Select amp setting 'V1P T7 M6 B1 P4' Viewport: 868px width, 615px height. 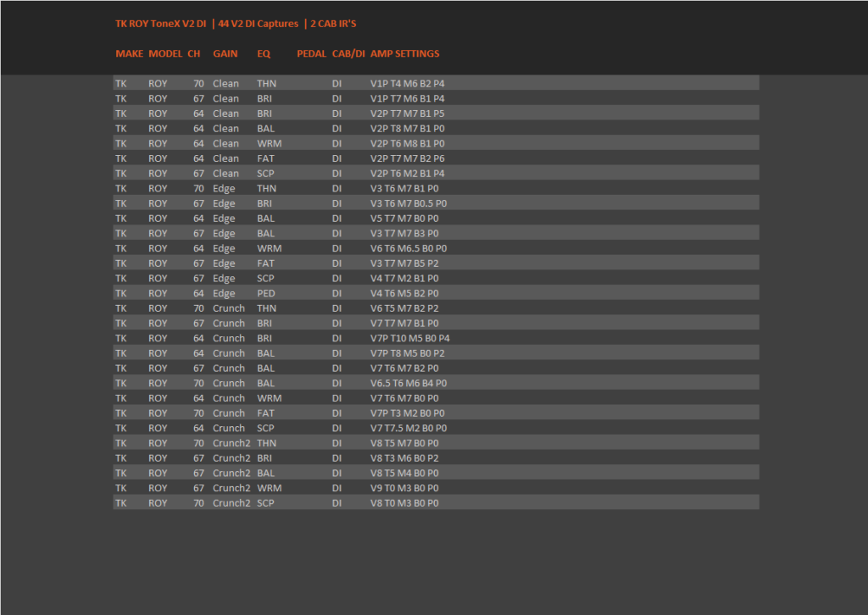point(408,98)
